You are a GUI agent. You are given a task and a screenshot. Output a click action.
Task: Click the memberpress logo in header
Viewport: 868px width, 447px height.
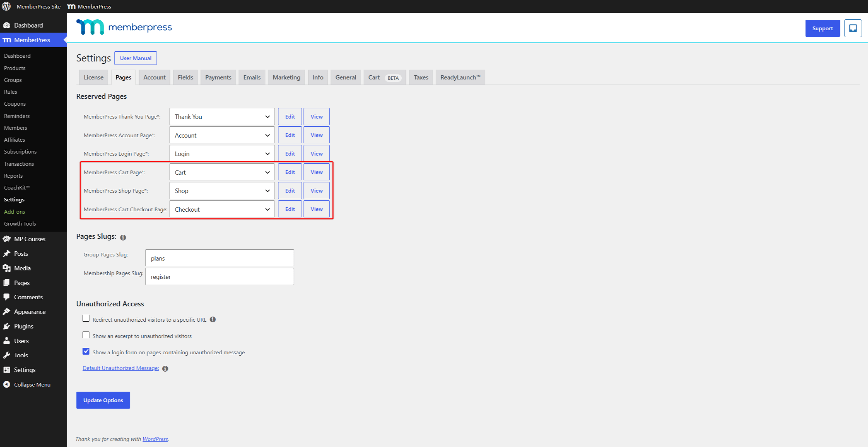(x=124, y=27)
